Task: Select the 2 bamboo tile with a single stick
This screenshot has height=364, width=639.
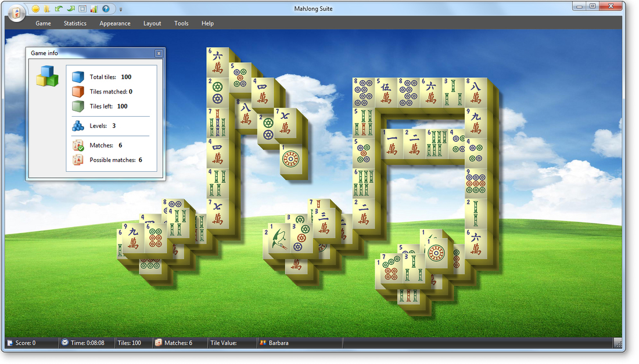Action: pyautogui.click(x=476, y=214)
